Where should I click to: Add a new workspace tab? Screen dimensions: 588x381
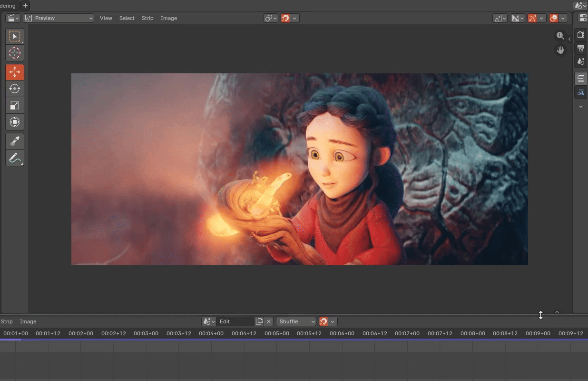tap(25, 6)
